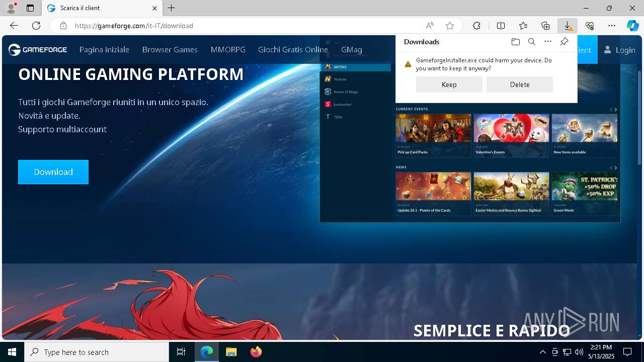Open the Valentine's Events thumbnail
The width and height of the screenshot is (644, 362).
click(x=511, y=135)
